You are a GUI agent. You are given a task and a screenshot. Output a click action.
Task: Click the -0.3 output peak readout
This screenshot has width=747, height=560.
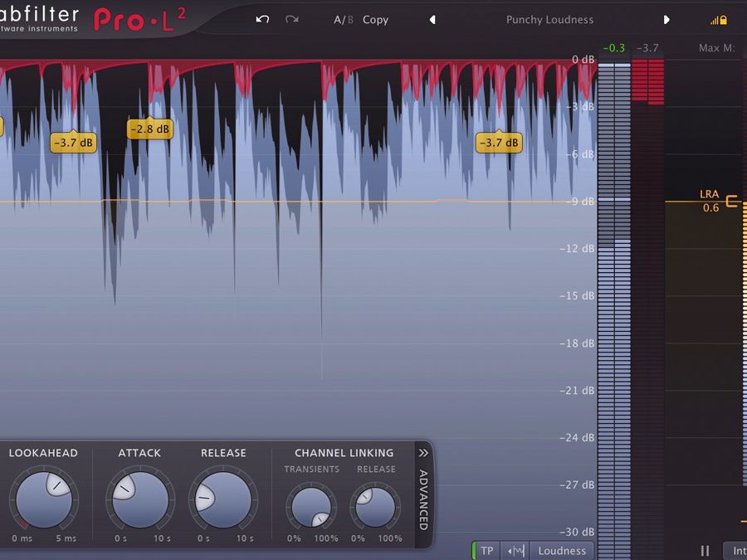613,48
